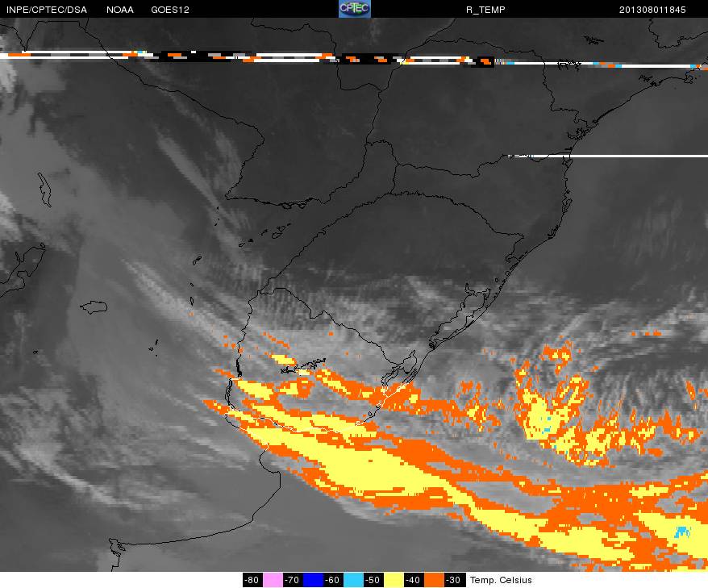The image size is (708, 588).
Task: Select the timestamp 201308011845
Action: (x=652, y=10)
